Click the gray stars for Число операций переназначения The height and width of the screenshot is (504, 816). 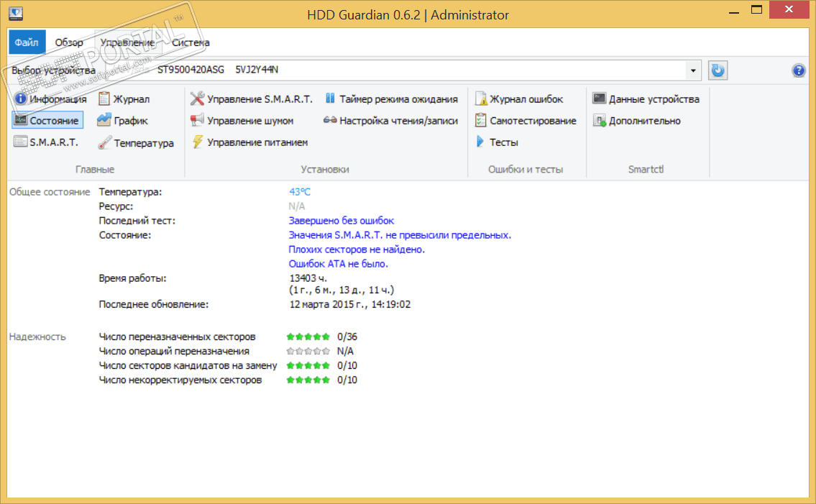coord(308,351)
